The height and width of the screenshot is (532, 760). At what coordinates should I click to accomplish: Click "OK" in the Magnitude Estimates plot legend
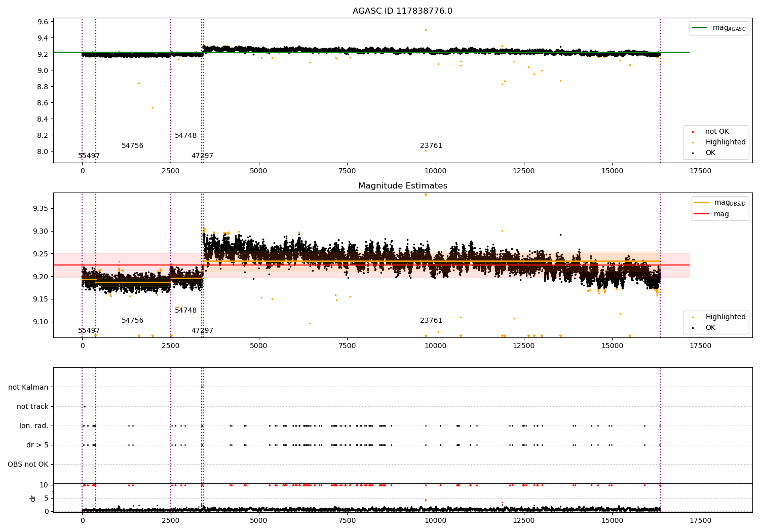coord(710,328)
